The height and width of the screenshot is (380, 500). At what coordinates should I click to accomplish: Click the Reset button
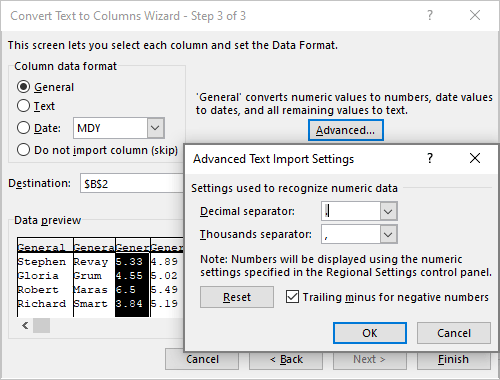point(237,297)
